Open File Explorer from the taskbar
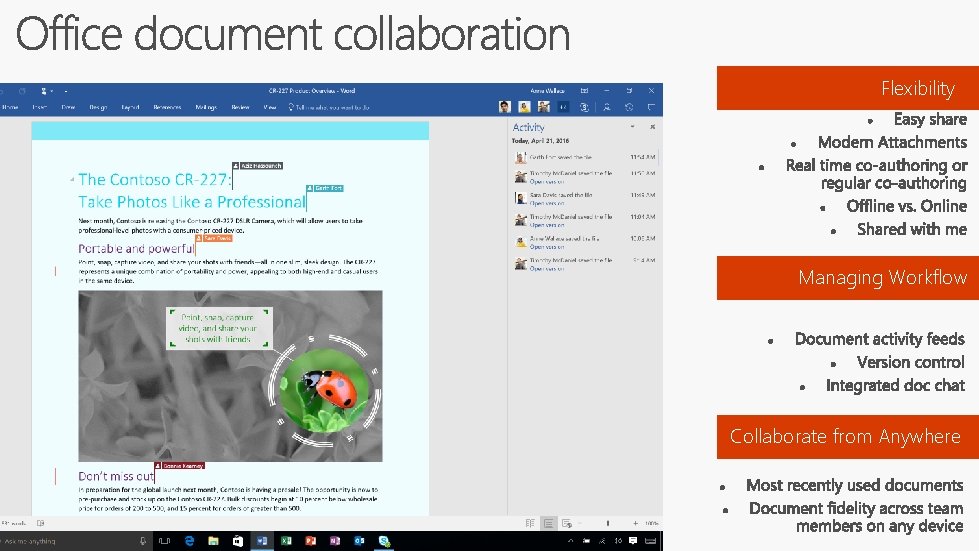Image resolution: width=979 pixels, height=551 pixels. 214,541
